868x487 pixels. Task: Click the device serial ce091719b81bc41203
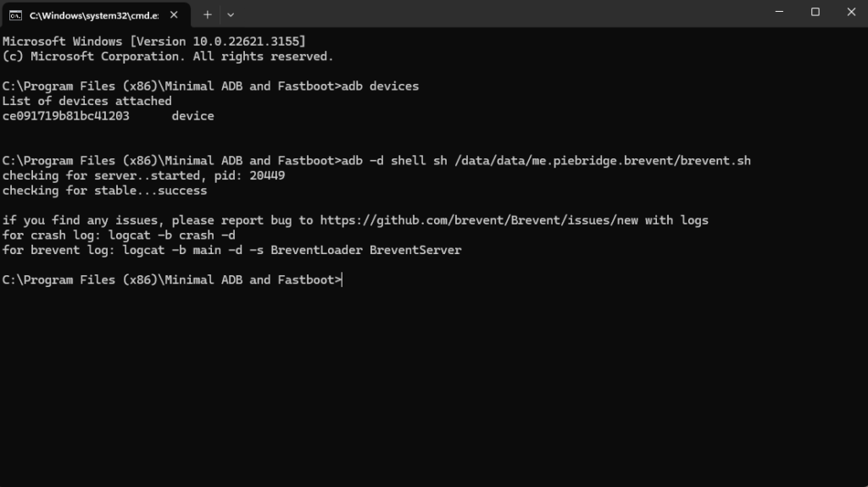click(66, 116)
